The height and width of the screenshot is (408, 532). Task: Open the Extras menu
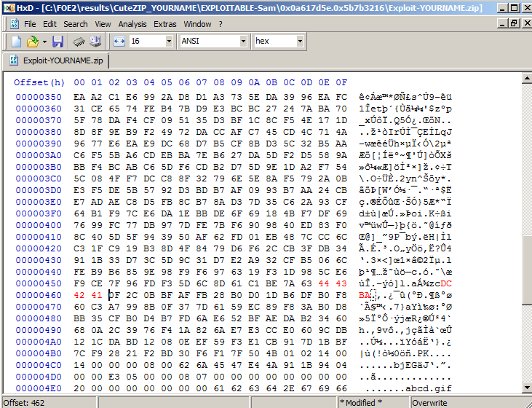click(165, 24)
